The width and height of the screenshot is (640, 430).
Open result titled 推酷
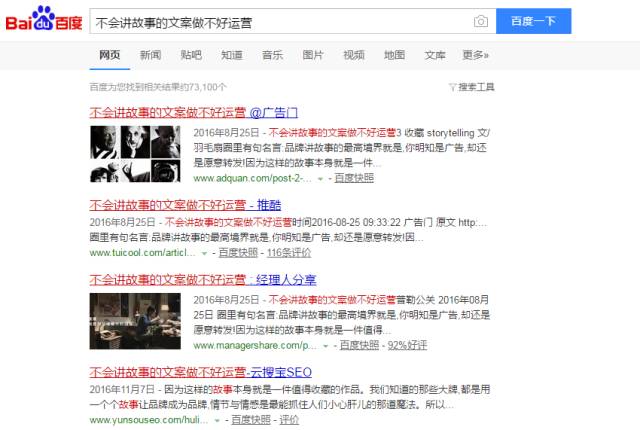(x=185, y=205)
